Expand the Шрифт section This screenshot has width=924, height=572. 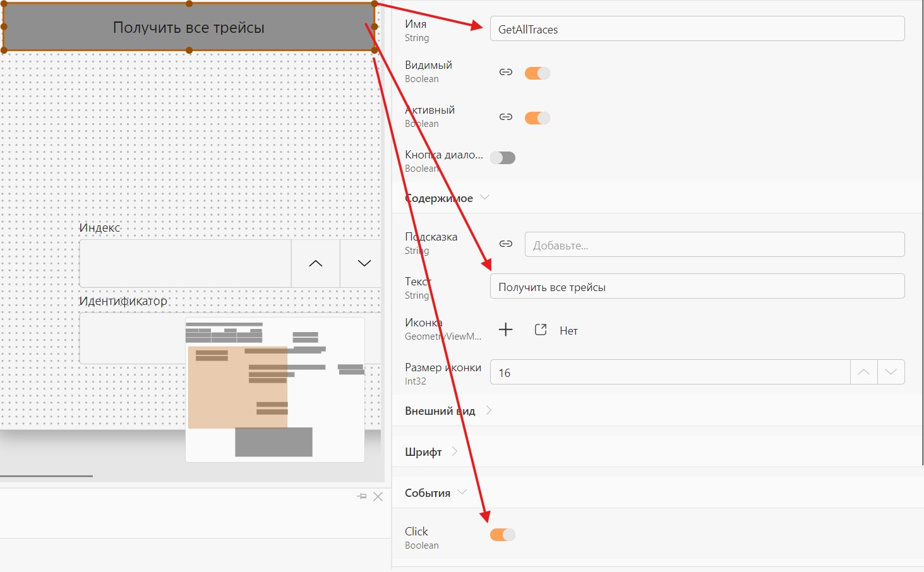tap(455, 451)
